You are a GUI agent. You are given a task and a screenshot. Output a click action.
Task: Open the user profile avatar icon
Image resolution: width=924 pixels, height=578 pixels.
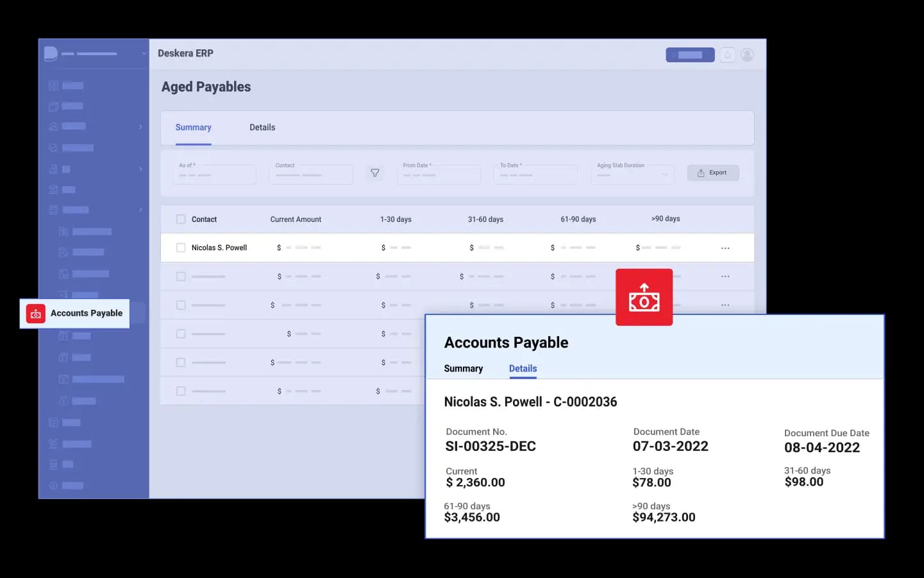747,55
